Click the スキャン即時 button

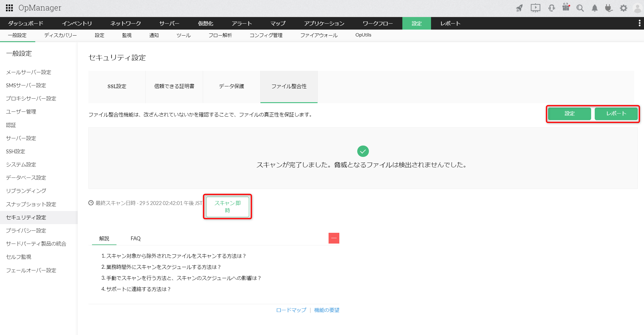227,206
